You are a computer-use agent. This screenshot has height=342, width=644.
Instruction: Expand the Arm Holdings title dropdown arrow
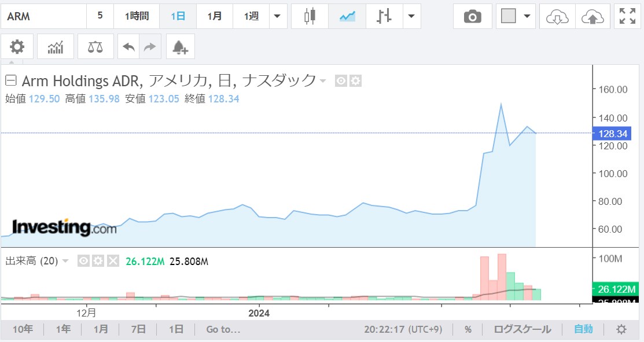click(x=323, y=81)
